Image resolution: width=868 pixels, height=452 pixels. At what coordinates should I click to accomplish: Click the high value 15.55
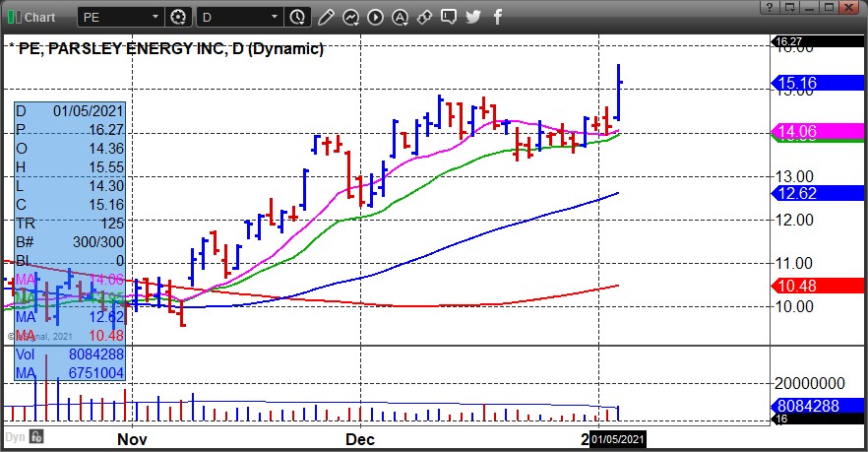pyautogui.click(x=106, y=167)
